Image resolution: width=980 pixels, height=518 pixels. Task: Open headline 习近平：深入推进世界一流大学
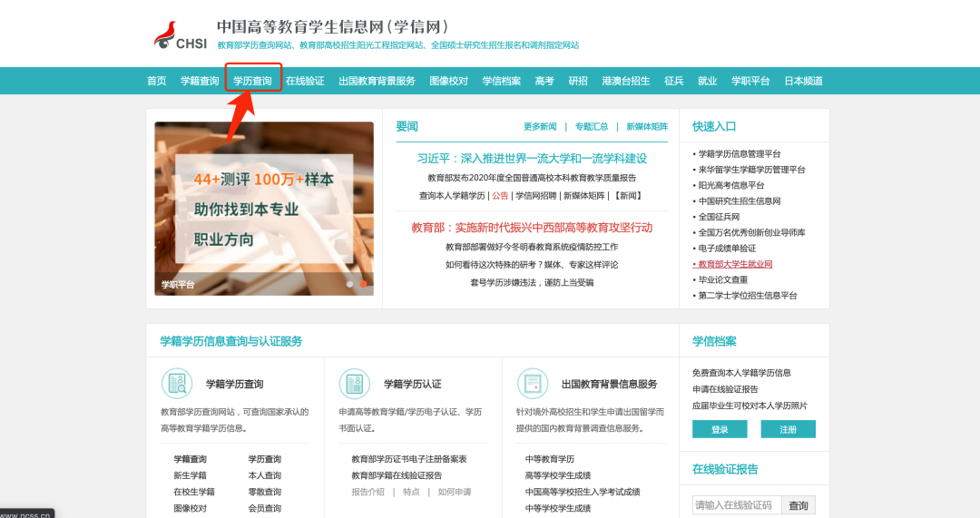pos(532,158)
